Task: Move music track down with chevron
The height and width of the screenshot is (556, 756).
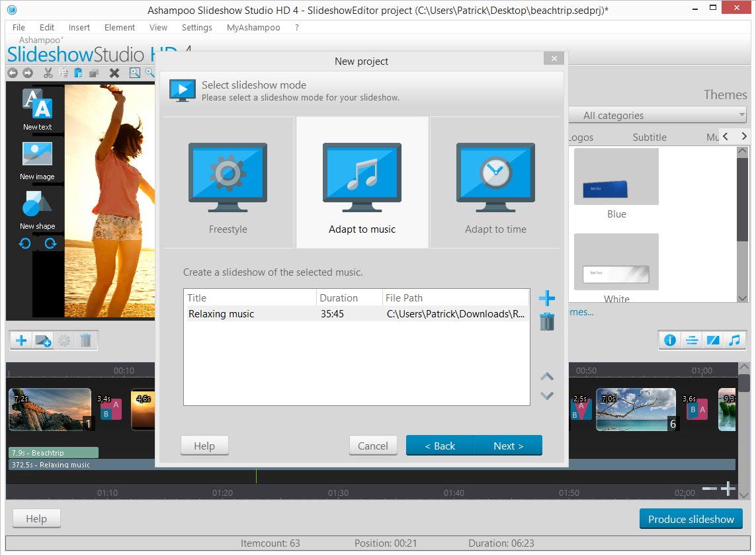Action: (x=547, y=396)
